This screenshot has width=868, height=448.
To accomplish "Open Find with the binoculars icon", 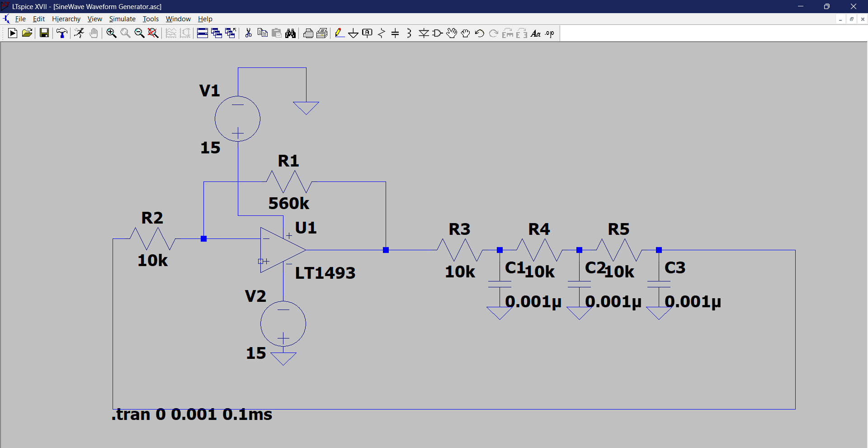I will coord(291,33).
